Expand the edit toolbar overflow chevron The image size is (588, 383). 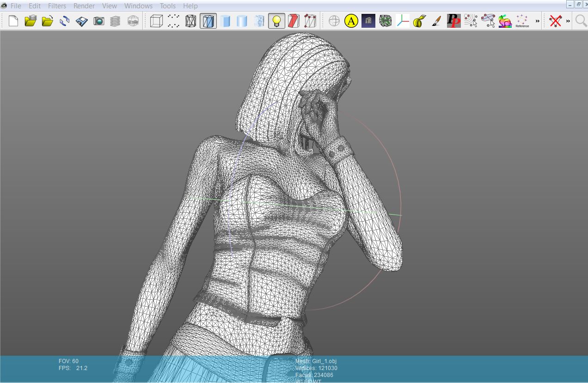537,21
